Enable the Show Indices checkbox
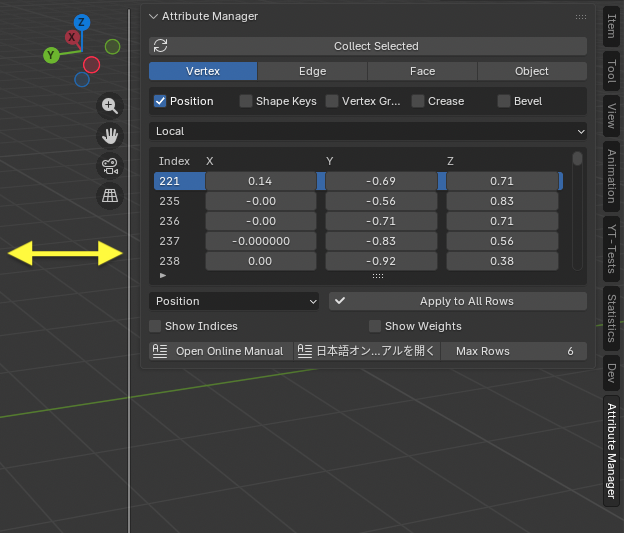The width and height of the screenshot is (624, 533). (155, 326)
